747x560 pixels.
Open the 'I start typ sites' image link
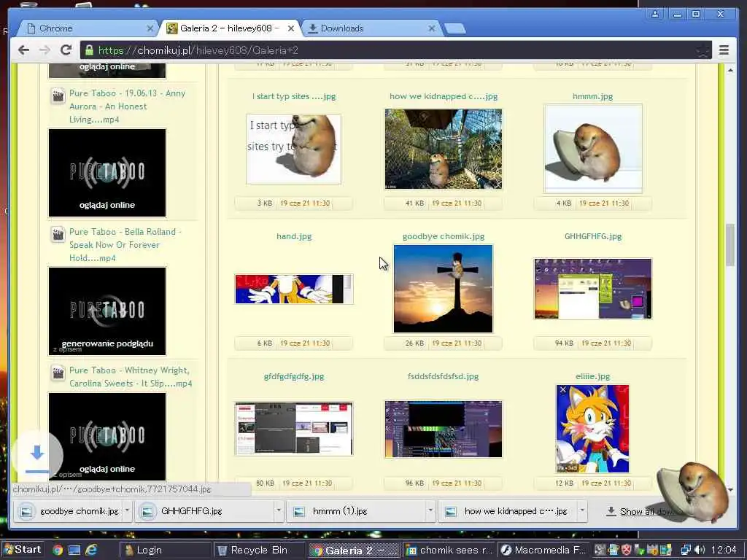click(x=294, y=96)
